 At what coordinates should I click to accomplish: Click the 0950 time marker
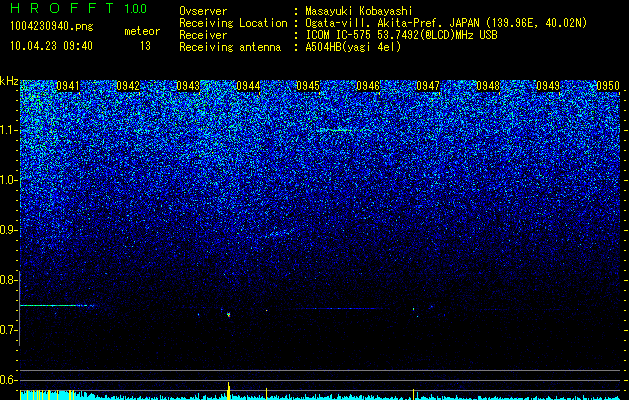point(608,86)
